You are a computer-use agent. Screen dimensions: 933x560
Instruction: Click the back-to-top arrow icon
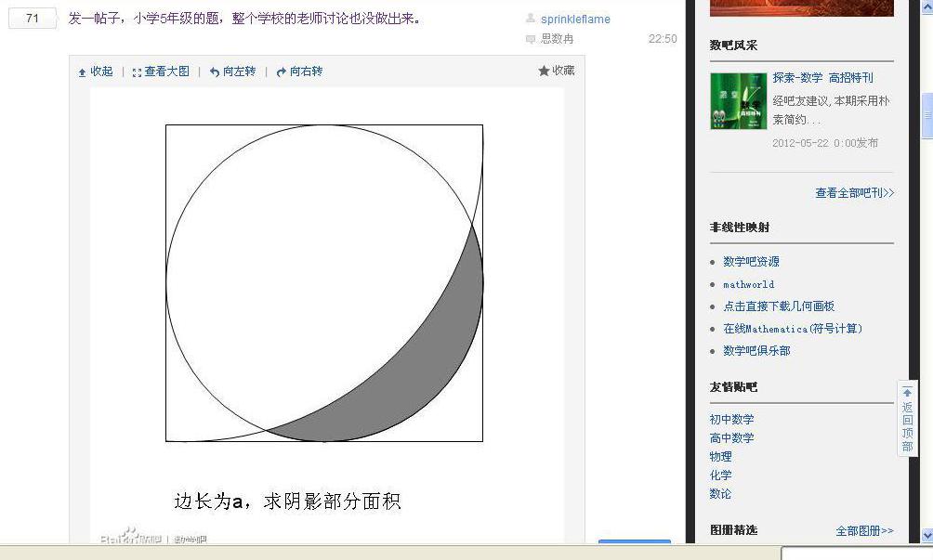pos(907,392)
